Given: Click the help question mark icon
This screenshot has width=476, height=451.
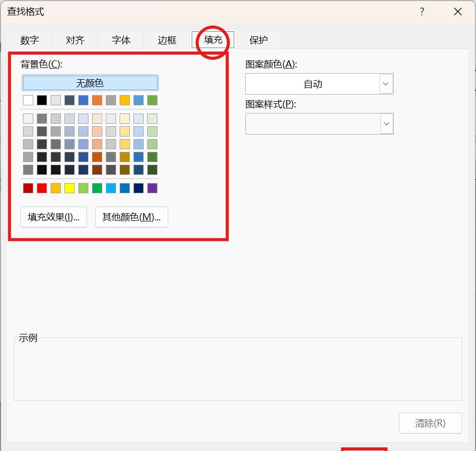Looking at the screenshot, I should coord(422,12).
